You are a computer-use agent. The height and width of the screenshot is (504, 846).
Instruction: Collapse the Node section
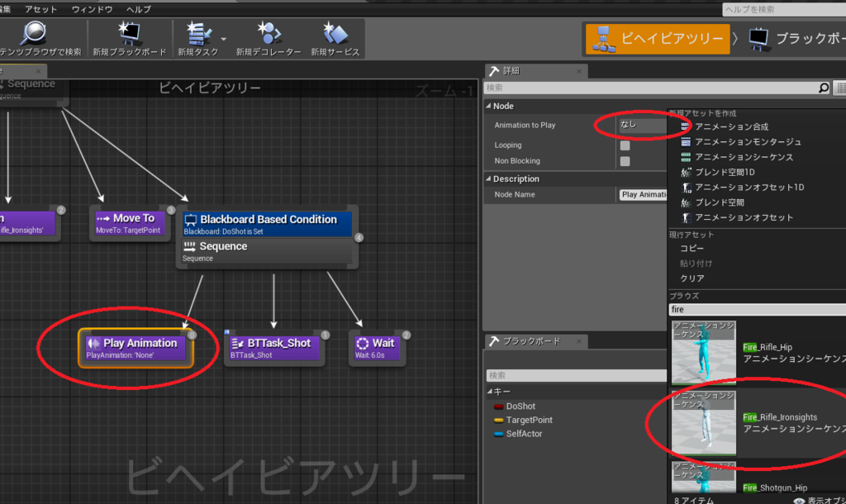(488, 107)
